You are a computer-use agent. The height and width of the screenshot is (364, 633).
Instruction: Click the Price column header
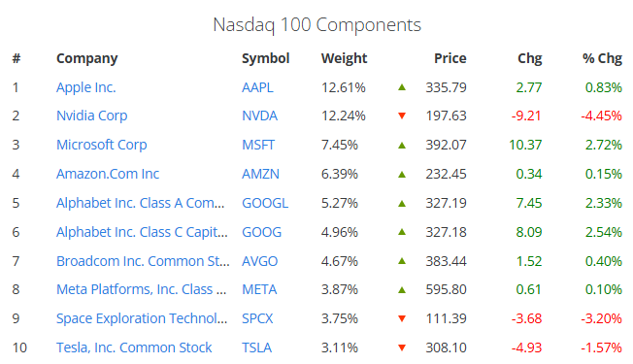point(450,58)
